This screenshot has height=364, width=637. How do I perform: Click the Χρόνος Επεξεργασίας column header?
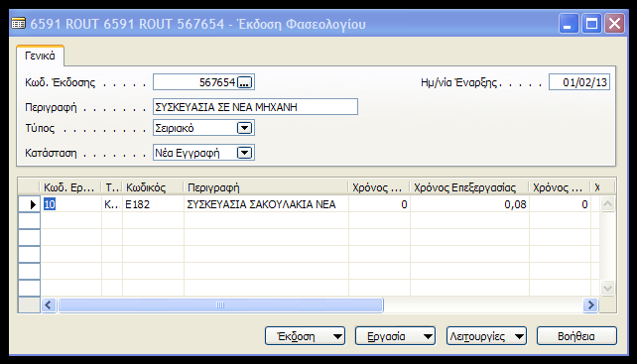pos(469,187)
